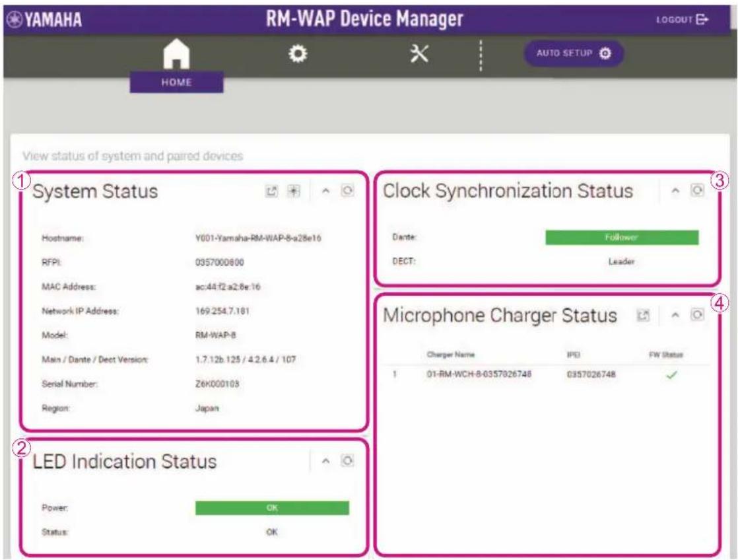Open Microphone Charger Status in new view
This screenshot has height=560, width=738.
tap(643, 315)
